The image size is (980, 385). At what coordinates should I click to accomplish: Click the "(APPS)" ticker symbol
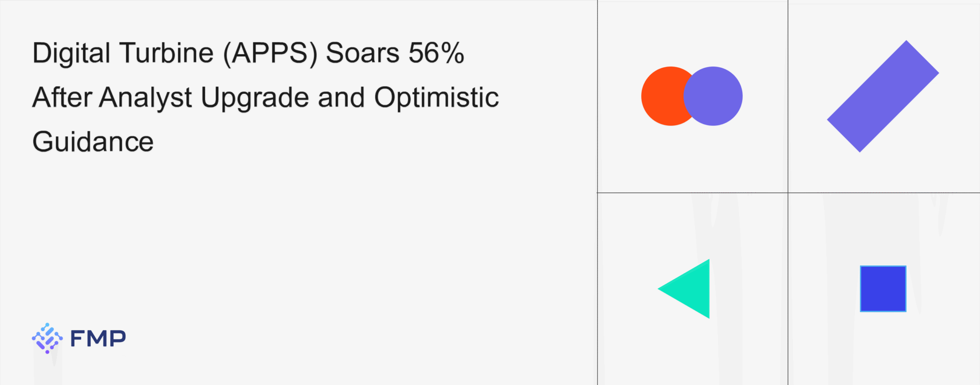pos(270,53)
